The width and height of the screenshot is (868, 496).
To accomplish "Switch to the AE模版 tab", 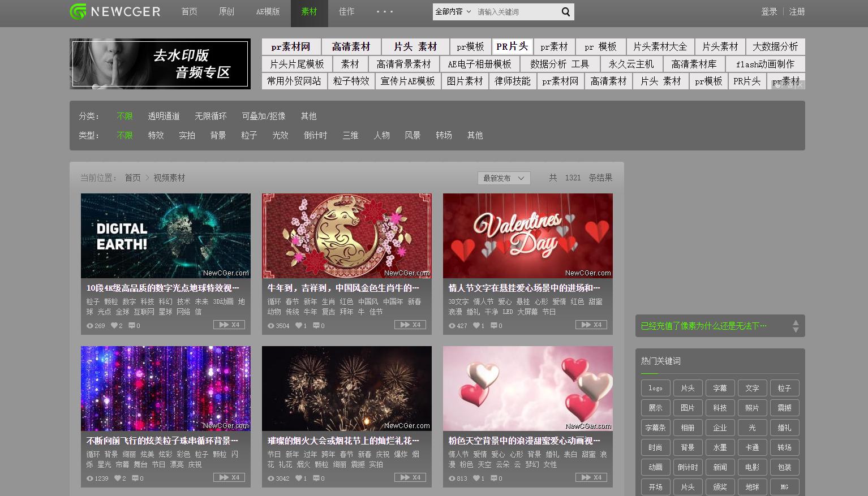I will click(x=268, y=12).
